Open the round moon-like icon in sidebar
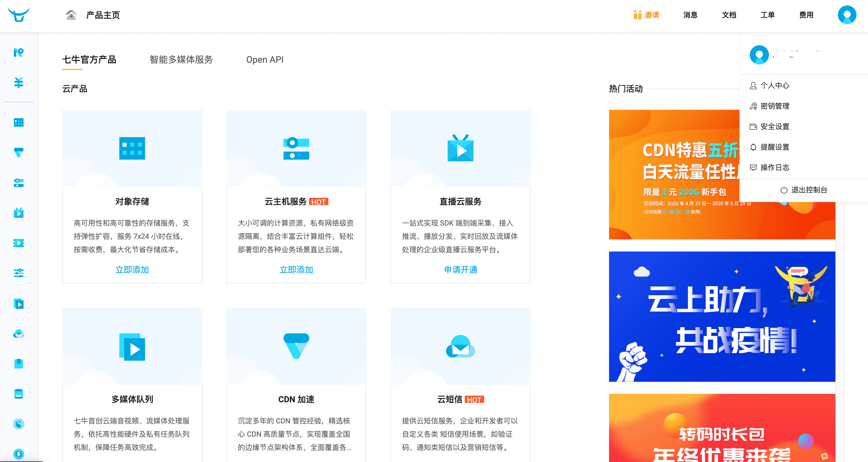Image resolution: width=868 pixels, height=462 pixels. [x=18, y=424]
